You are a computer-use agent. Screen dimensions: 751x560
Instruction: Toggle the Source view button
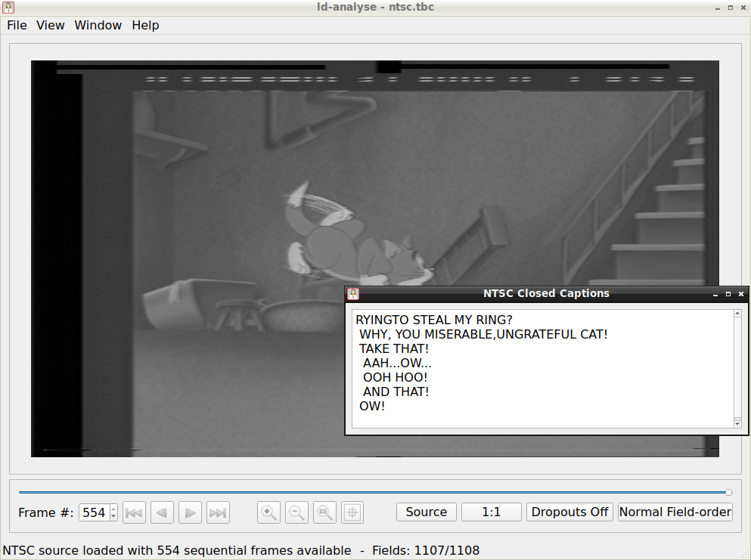pyautogui.click(x=427, y=512)
